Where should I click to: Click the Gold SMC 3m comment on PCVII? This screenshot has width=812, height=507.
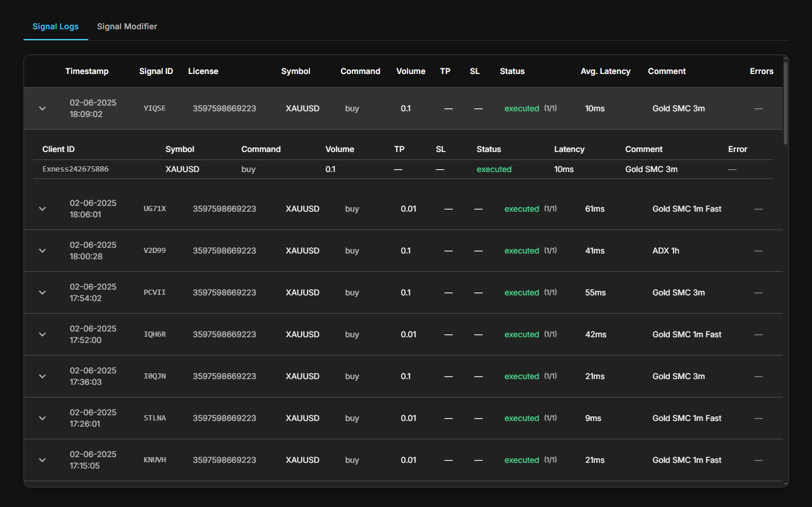pos(678,292)
